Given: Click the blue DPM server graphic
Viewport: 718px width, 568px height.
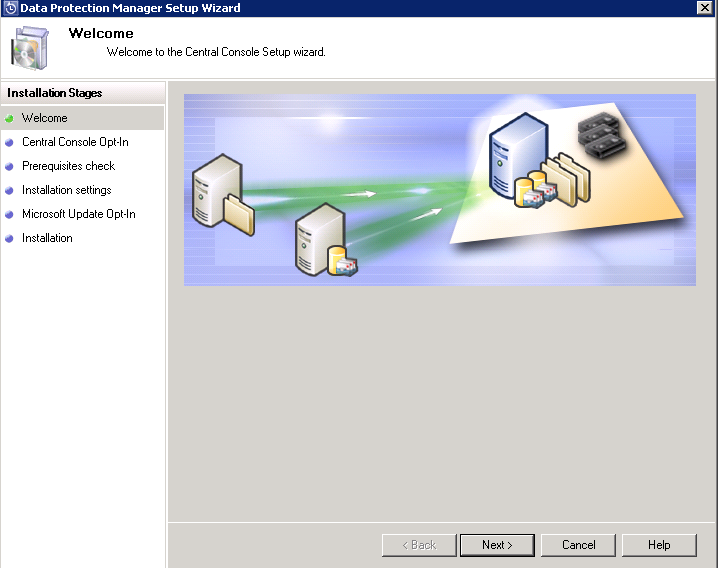Looking at the screenshot, I should click(x=518, y=155).
